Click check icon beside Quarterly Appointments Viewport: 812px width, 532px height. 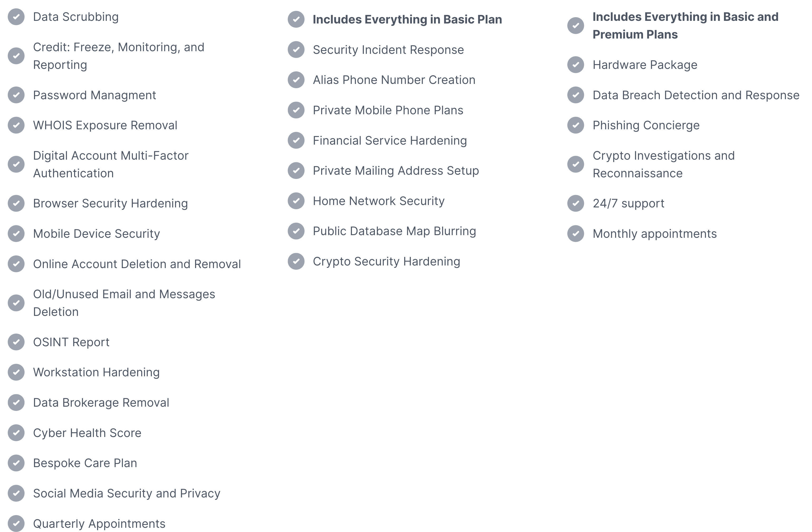coord(16,524)
